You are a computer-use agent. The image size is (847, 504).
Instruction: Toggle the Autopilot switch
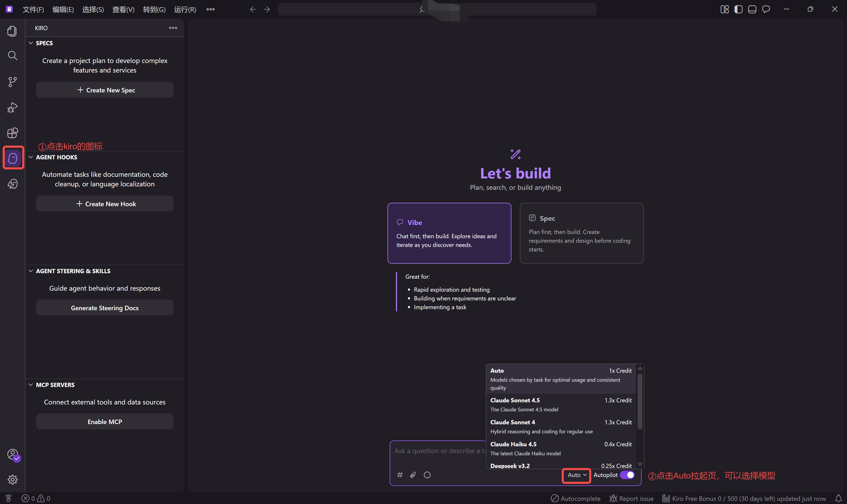click(627, 475)
